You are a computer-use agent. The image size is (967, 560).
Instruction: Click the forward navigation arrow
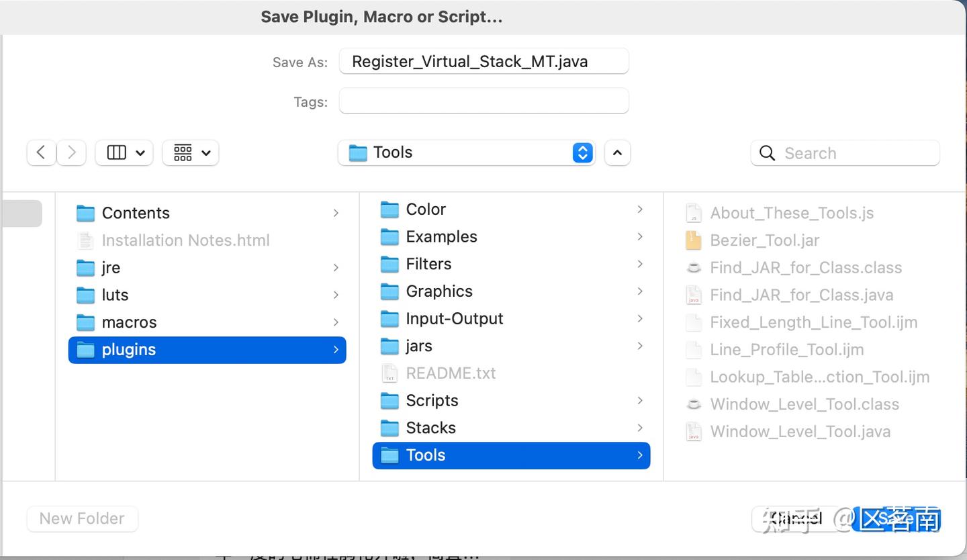click(x=71, y=152)
